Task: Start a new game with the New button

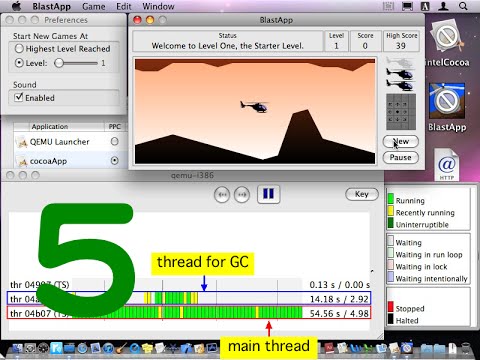Action: [x=400, y=141]
